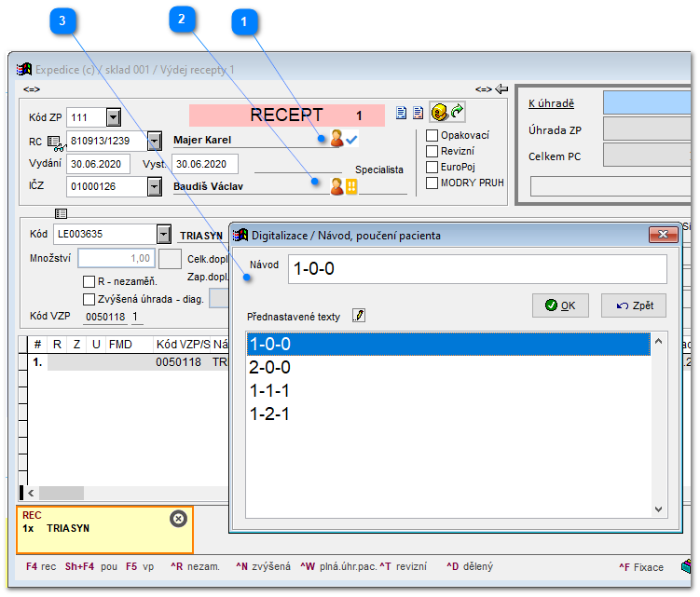Choose the 2-0-0 preset from the list
Image resolution: width=700 pixels, height=597 pixels.
click(270, 367)
